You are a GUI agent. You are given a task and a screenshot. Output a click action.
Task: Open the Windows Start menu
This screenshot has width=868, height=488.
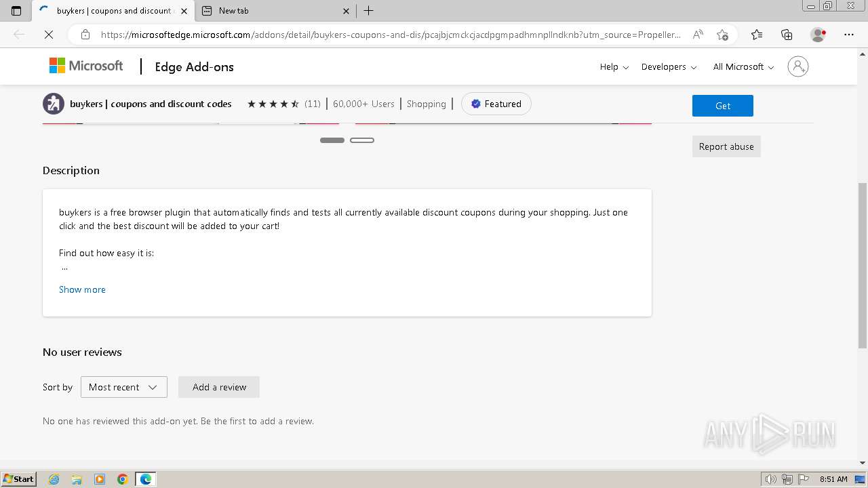coord(19,479)
